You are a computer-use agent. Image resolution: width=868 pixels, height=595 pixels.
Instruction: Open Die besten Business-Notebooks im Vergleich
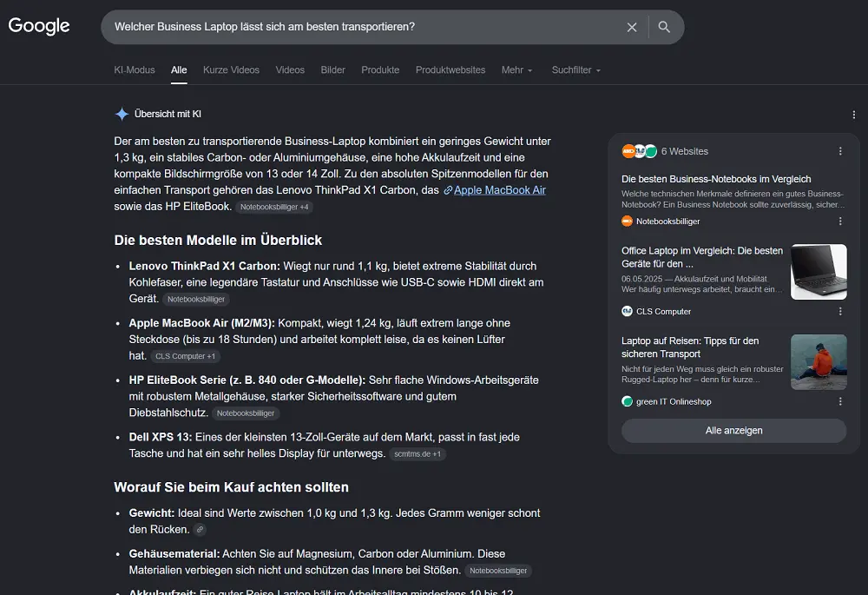point(716,179)
